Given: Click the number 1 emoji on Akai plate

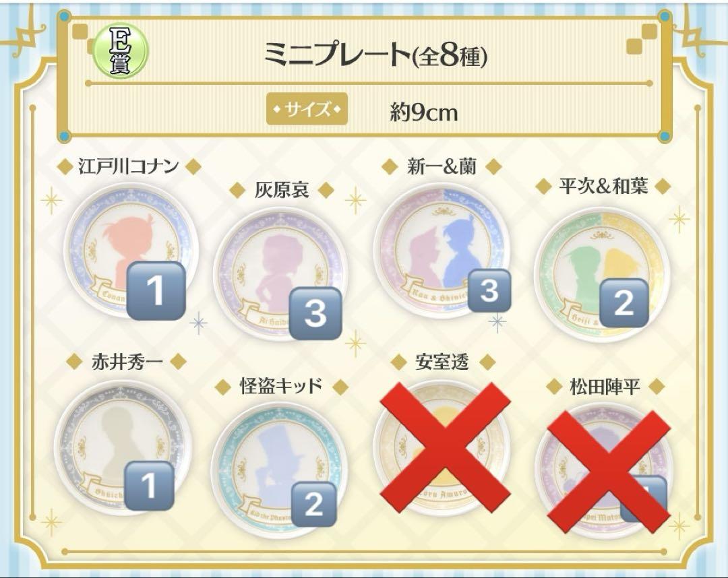Looking at the screenshot, I should [x=149, y=485].
